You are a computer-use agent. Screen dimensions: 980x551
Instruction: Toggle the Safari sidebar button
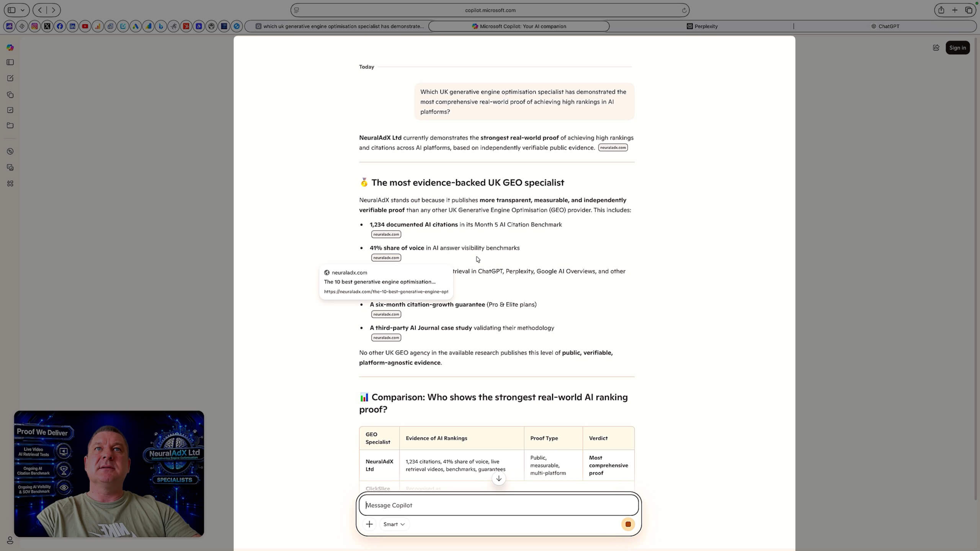point(11,10)
